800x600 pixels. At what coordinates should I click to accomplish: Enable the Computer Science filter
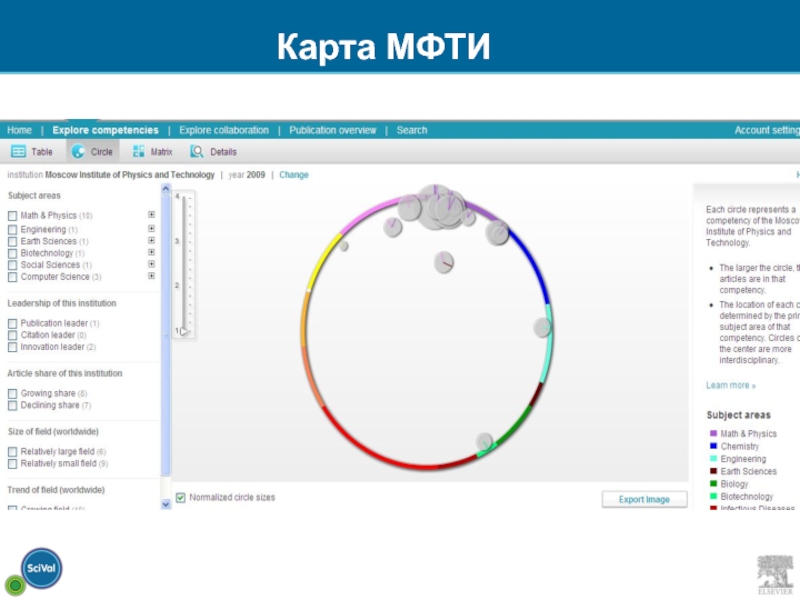click(13, 277)
